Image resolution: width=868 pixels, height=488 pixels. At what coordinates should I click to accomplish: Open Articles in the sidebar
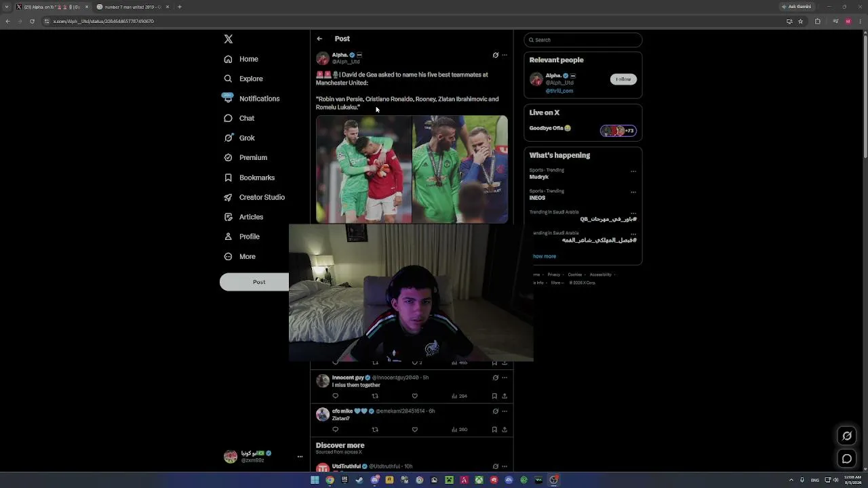tap(243, 217)
